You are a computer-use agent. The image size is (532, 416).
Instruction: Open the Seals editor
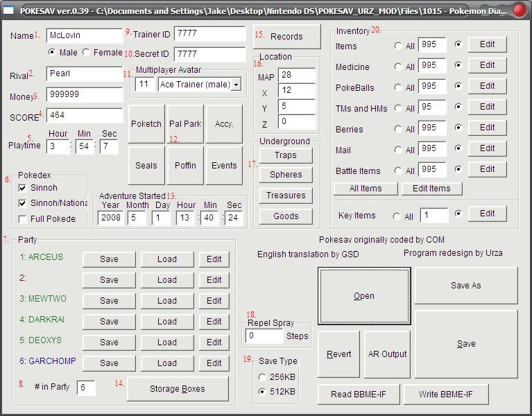point(146,166)
